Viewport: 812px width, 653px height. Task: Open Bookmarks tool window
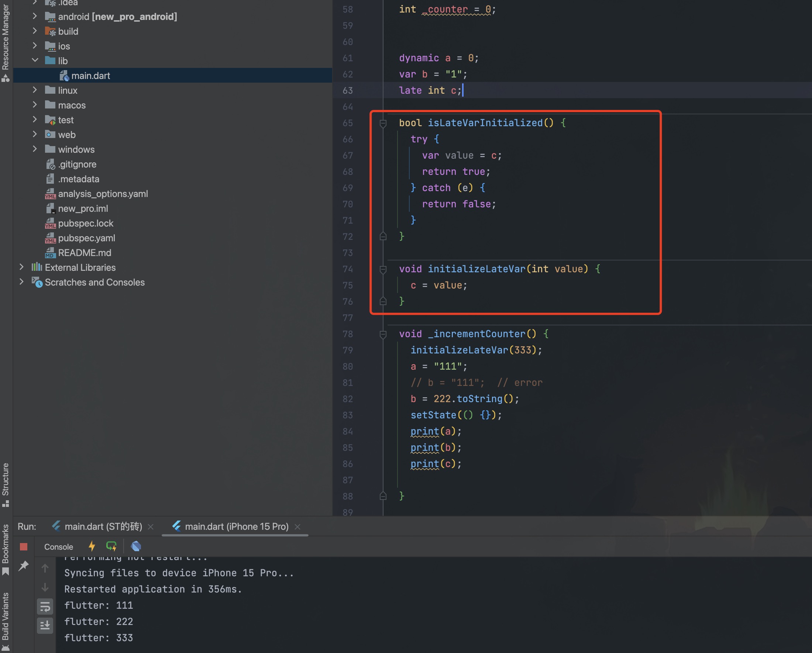[6, 549]
